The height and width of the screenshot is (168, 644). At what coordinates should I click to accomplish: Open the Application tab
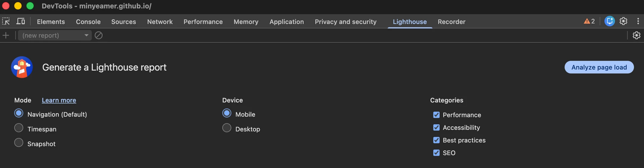[286, 22]
